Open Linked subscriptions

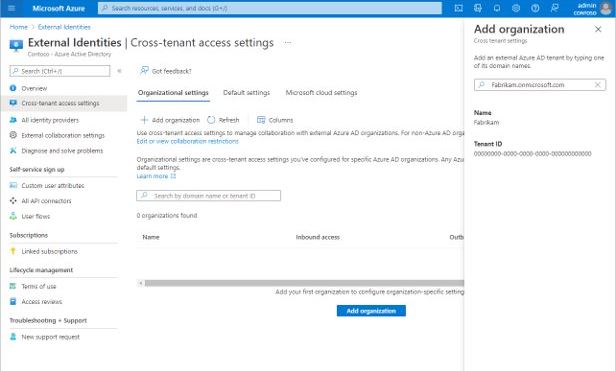coord(50,251)
